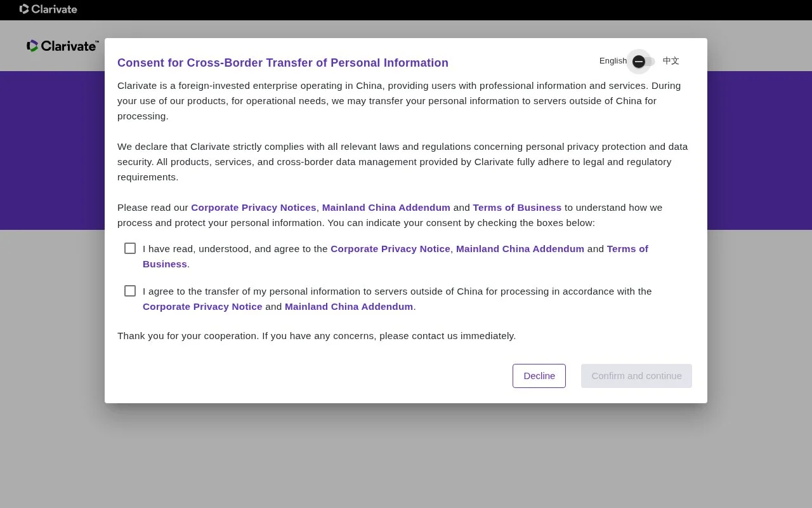Screen dimensions: 812x508
Task: Check the overseas data transfer consent box
Action: click(x=130, y=291)
